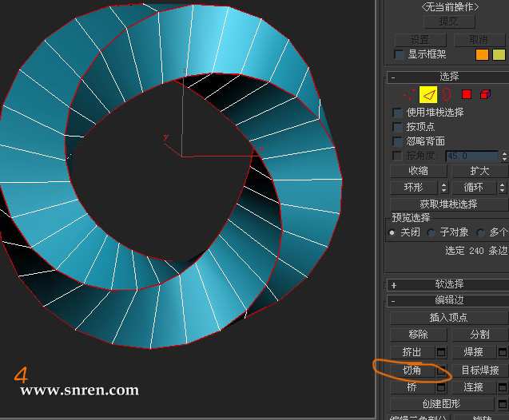
Task: Click the 获取堆栈选择 button
Action: 449,204
